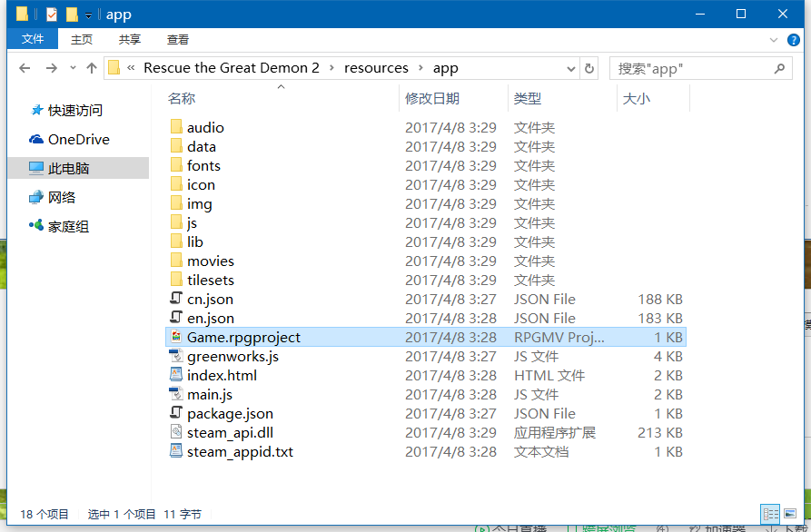Open the 查看 view ribbon tab
The image size is (811, 532).
[x=177, y=39]
